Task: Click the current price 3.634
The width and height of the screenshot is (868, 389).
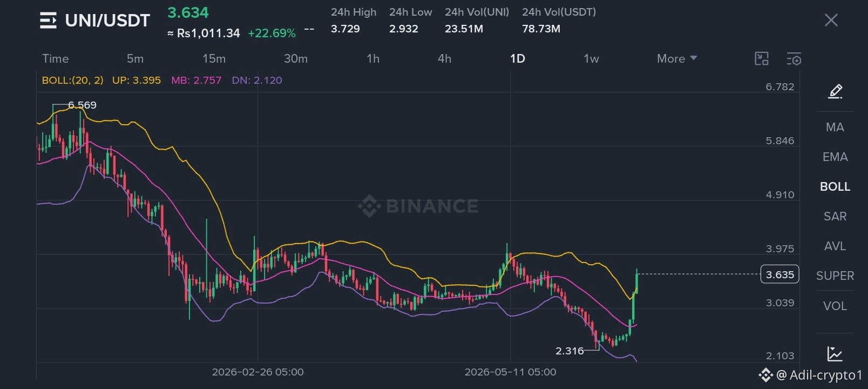Action: 188,12
